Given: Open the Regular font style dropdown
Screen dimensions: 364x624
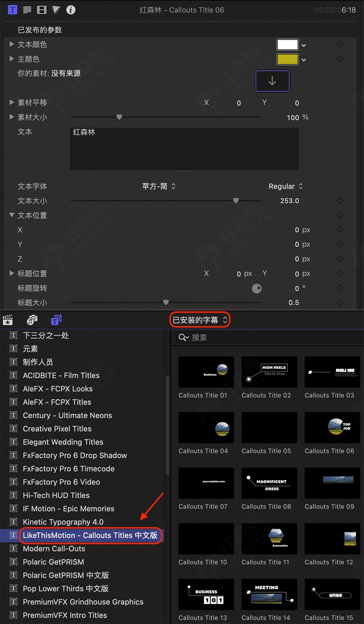Looking at the screenshot, I should point(285,186).
